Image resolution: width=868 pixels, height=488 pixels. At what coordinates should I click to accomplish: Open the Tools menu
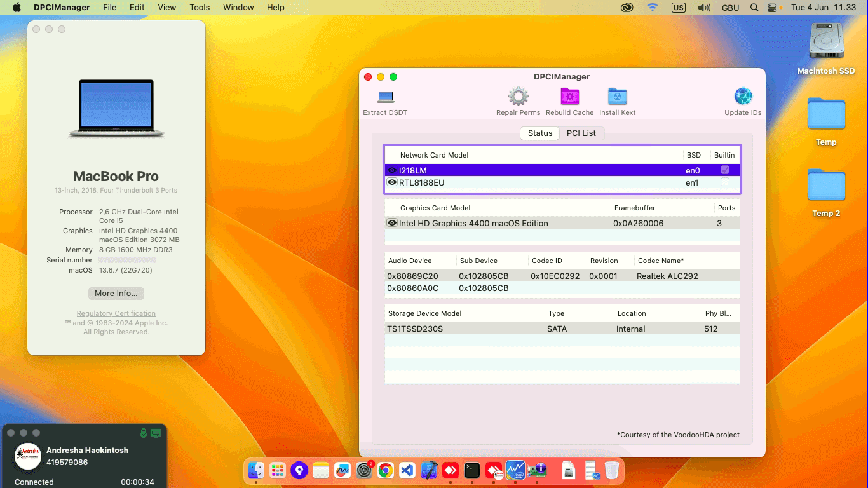pyautogui.click(x=200, y=8)
